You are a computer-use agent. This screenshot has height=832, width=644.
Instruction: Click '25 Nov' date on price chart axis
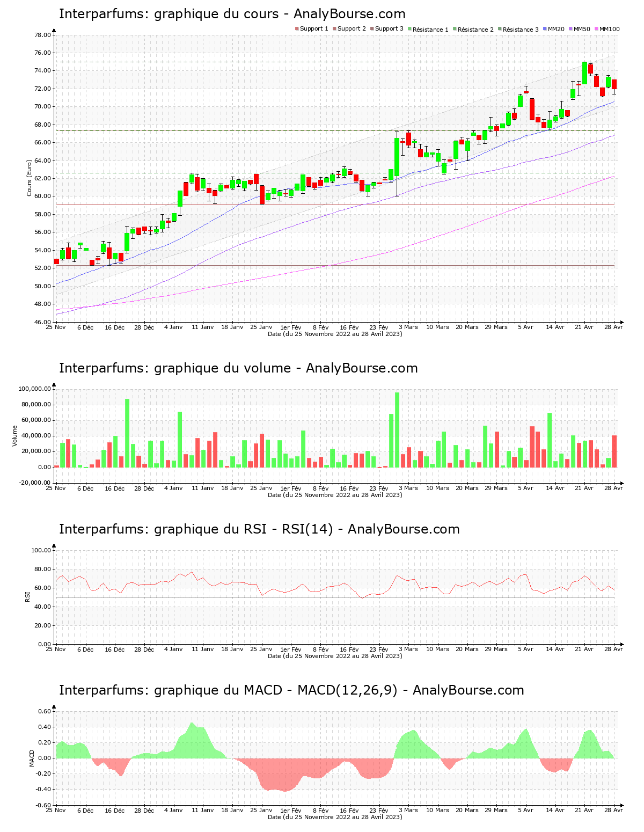pyautogui.click(x=56, y=327)
